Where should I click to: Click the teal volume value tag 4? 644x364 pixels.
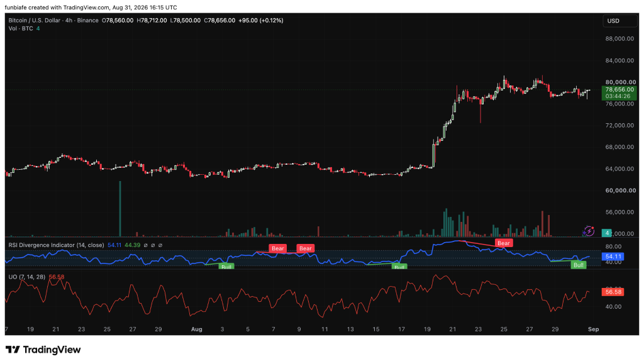(x=607, y=233)
